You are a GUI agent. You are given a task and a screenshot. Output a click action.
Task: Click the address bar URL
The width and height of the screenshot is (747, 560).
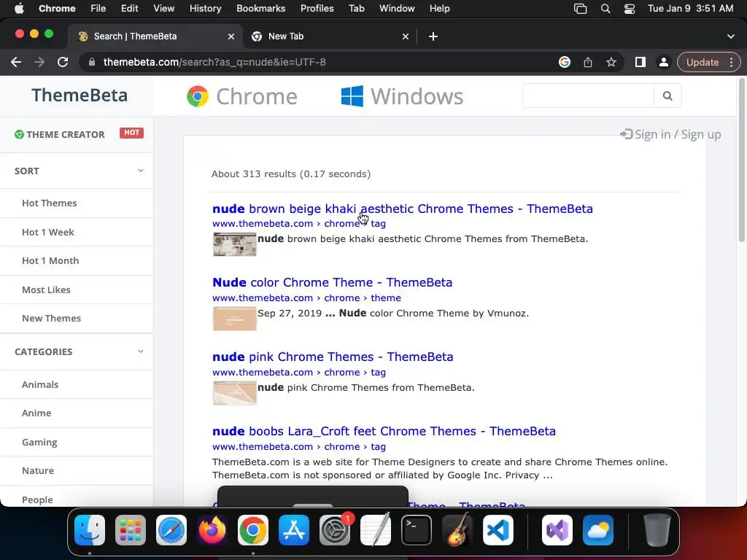[214, 63]
